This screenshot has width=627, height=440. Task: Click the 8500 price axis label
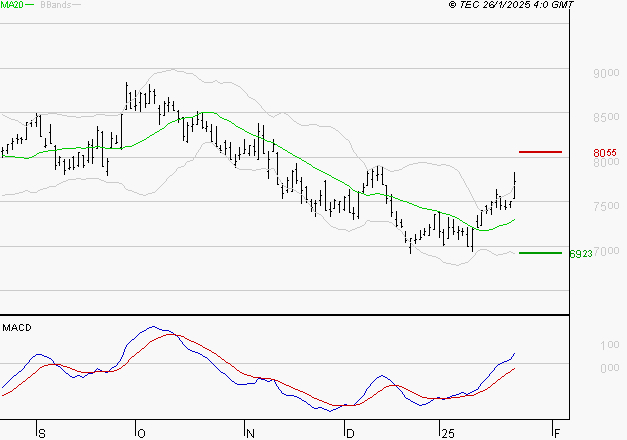point(606,117)
